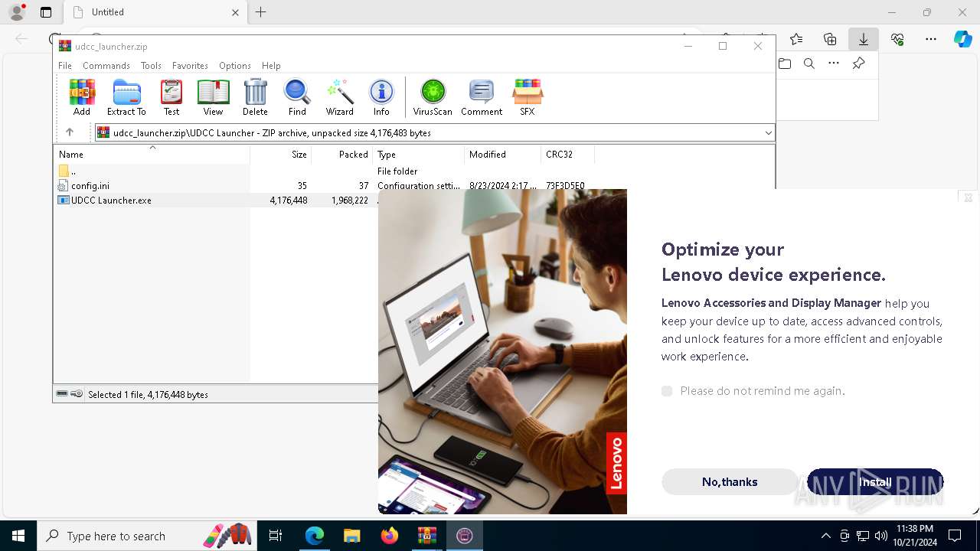This screenshot has width=980, height=551.
Task: Sort files by the Name column
Action: click(x=152, y=155)
